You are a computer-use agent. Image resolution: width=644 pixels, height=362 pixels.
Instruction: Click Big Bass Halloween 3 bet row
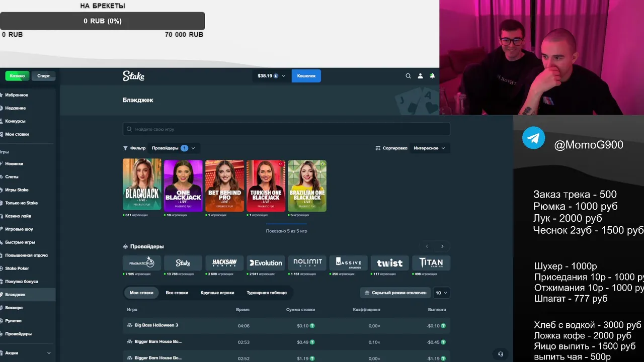point(286,326)
